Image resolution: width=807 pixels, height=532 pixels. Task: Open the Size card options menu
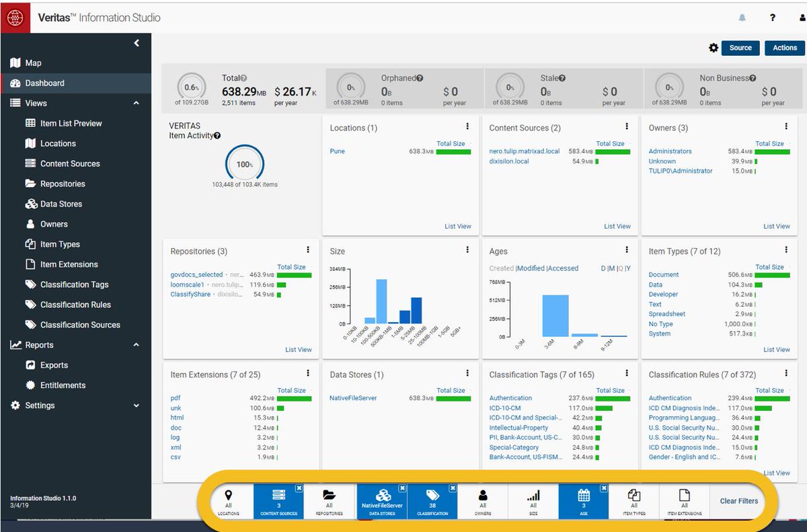click(467, 250)
